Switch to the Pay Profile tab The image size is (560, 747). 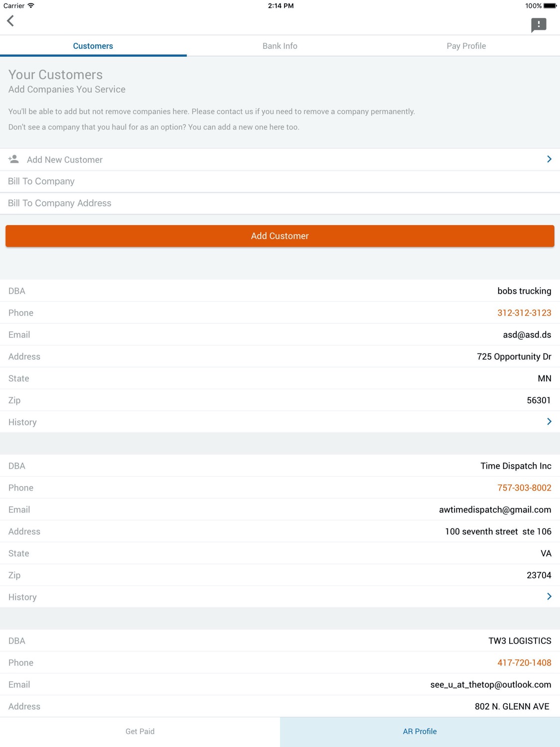point(466,46)
